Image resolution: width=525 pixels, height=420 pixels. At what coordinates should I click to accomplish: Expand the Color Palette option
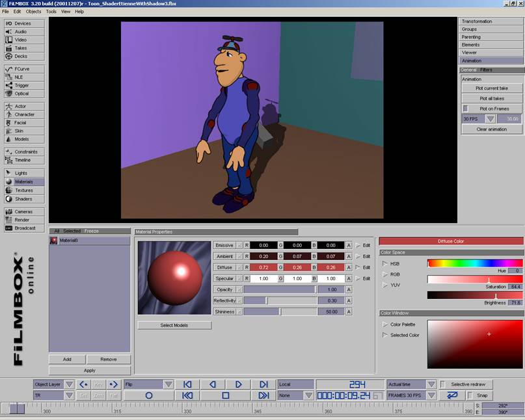[x=384, y=324]
